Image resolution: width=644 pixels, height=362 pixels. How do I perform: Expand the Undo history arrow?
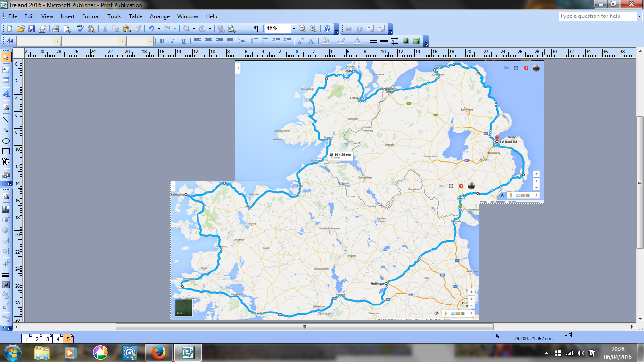coord(159,29)
